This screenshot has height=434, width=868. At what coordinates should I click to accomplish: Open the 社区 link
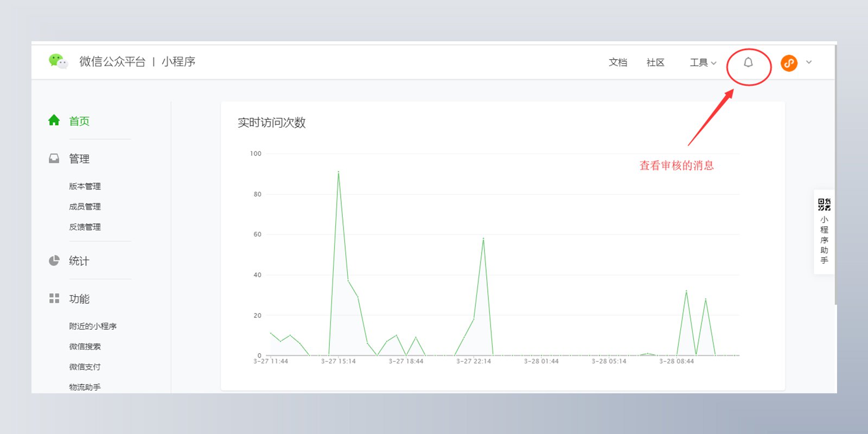[x=655, y=62]
